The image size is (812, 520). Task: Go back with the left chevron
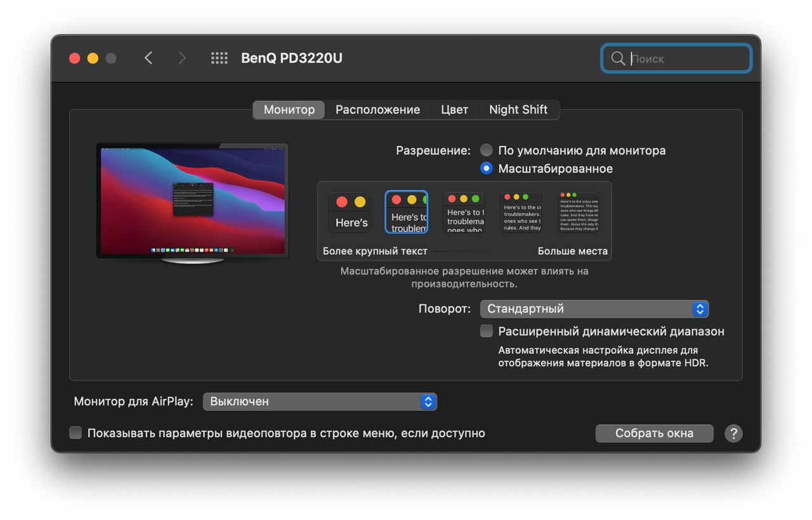point(148,58)
